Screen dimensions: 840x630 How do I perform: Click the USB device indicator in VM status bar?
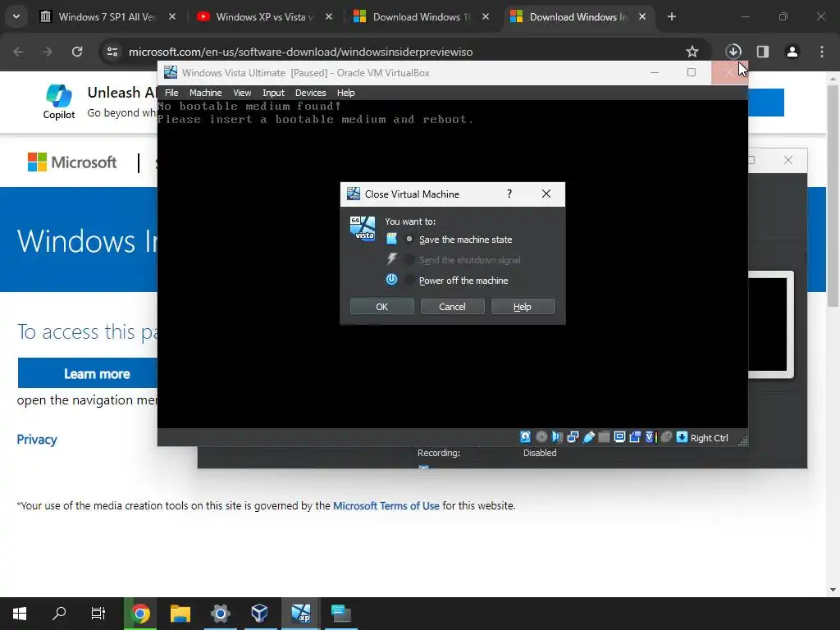588,437
